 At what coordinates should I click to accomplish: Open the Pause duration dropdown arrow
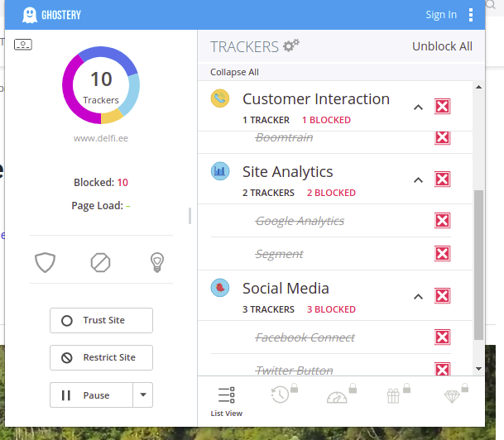(143, 395)
